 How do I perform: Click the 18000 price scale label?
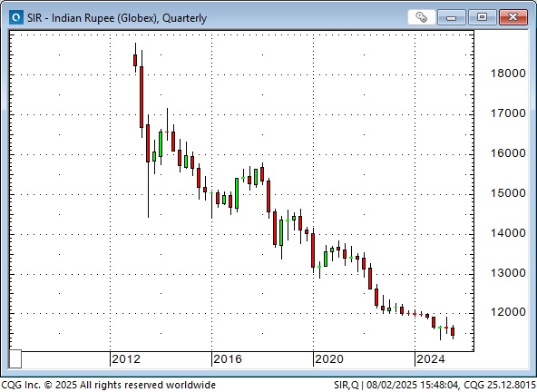pyautogui.click(x=508, y=73)
